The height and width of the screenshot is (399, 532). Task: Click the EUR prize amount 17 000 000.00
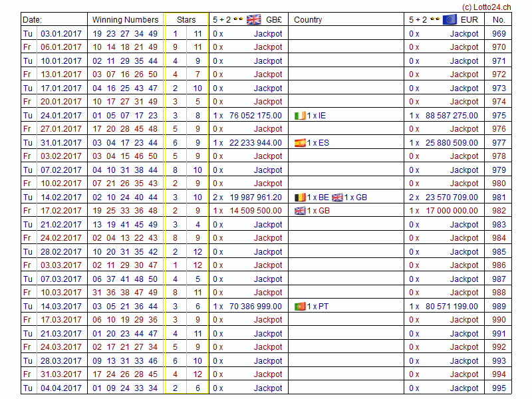coord(452,211)
